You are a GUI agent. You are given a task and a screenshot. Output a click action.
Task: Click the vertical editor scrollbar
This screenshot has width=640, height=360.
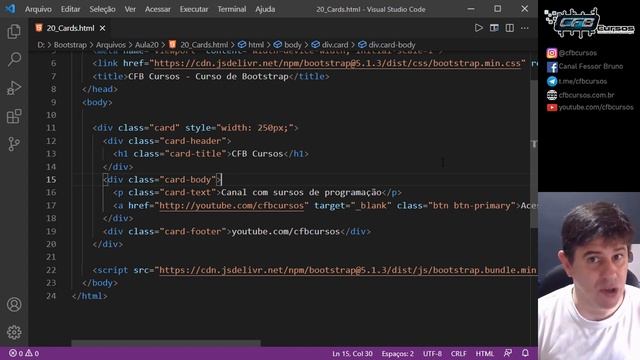click(534, 154)
